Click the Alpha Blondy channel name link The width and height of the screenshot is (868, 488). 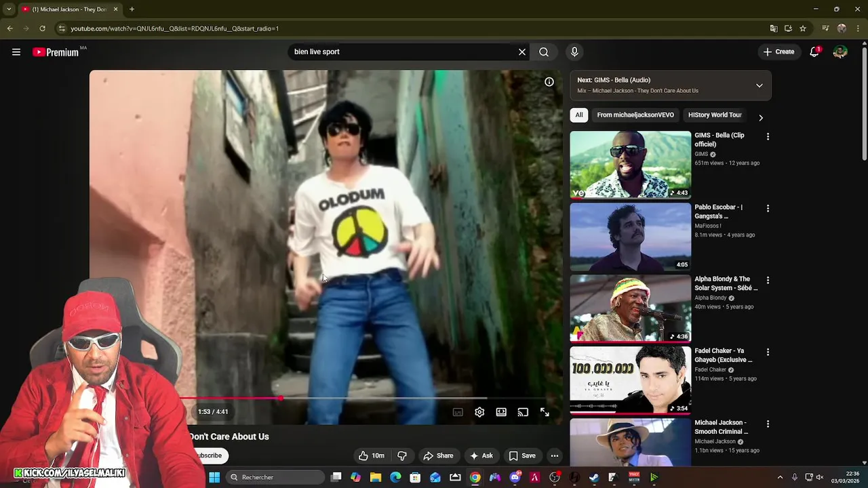click(710, 298)
